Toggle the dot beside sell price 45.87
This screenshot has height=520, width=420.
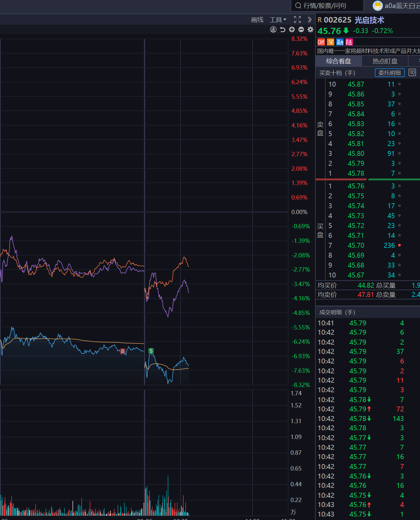click(399, 84)
